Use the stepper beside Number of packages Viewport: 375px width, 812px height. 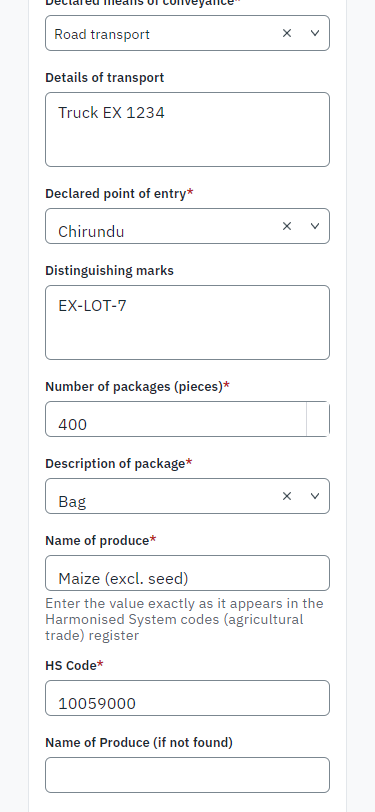click(318, 419)
